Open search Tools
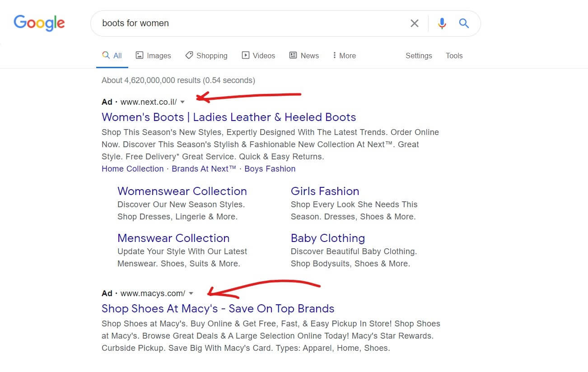This screenshot has height=372, width=588. [x=454, y=56]
